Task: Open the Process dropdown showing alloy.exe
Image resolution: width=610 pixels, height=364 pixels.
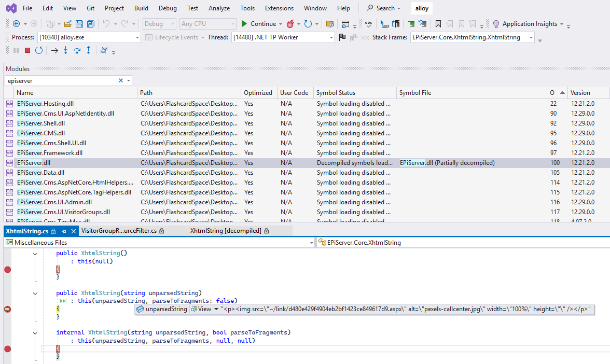Action: [137, 37]
